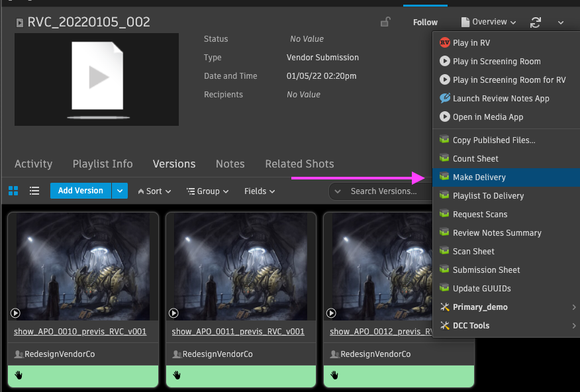Open the Overview layout dropdown
Screen dimensions: 580x392
point(489,23)
